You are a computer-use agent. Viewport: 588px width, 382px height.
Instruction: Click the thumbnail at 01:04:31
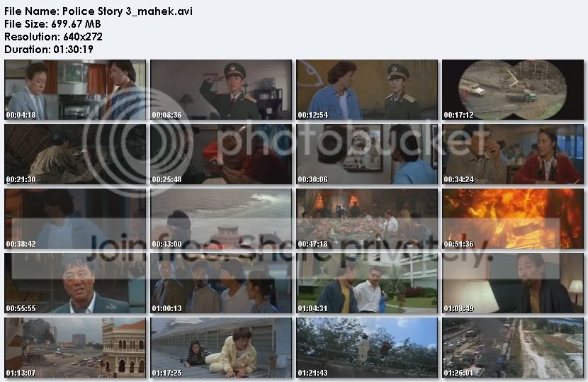367,283
